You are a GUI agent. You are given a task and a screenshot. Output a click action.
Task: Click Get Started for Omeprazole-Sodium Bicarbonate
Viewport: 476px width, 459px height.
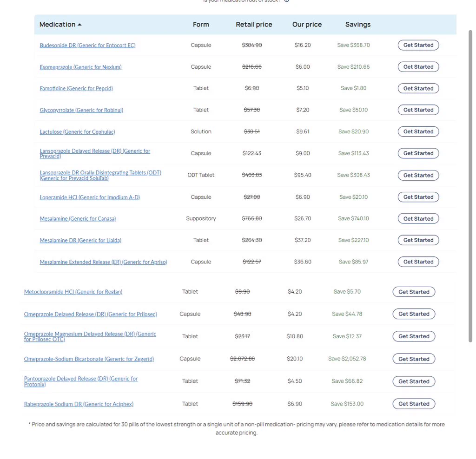click(414, 359)
